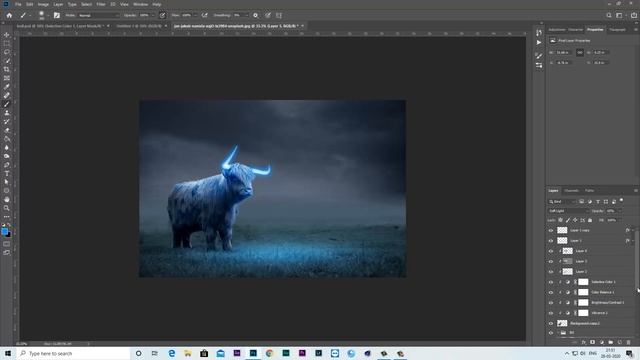
Task: Open the layer blend mode dropdown showing Soft Light
Action: point(568,211)
